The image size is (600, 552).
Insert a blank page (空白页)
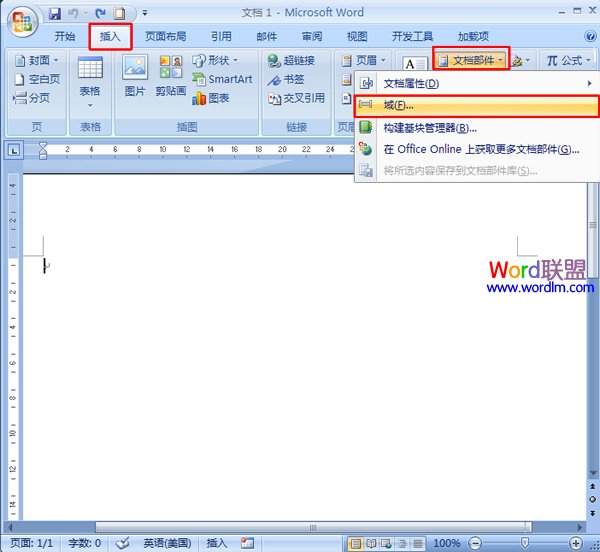(x=37, y=79)
